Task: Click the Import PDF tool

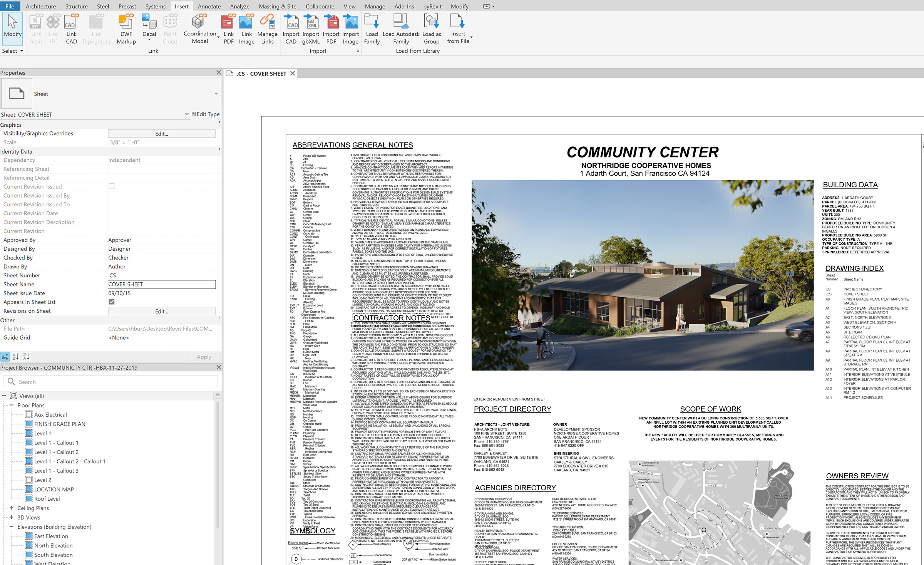Action: pos(331,29)
